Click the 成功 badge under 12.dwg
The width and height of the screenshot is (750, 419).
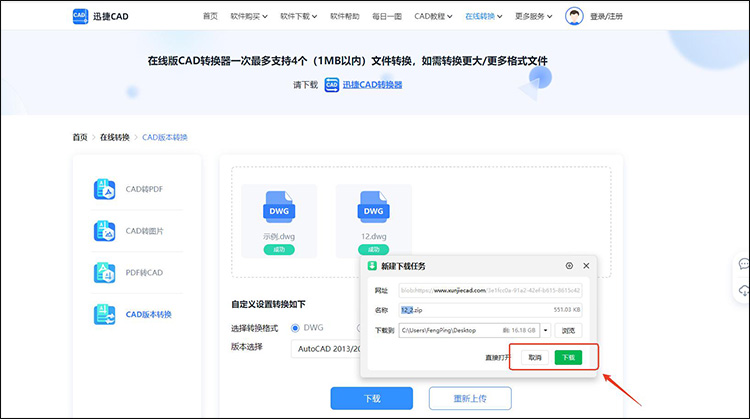pyautogui.click(x=374, y=250)
